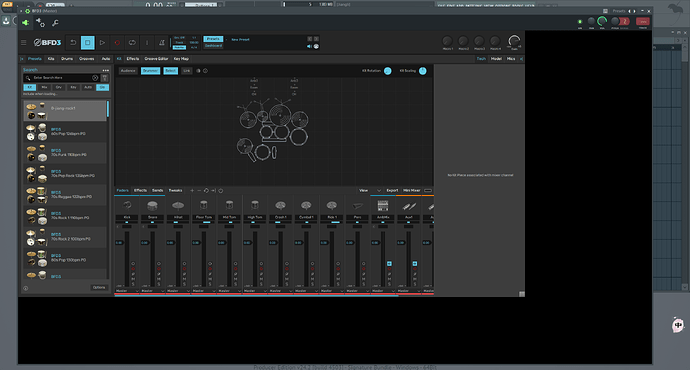Click the Snare drum channel icon
Screen dimensions: 690x370
coord(152,205)
